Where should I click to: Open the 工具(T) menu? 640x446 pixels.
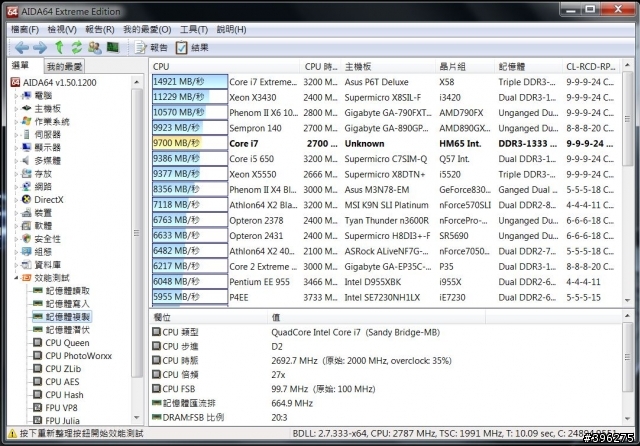pos(194,30)
